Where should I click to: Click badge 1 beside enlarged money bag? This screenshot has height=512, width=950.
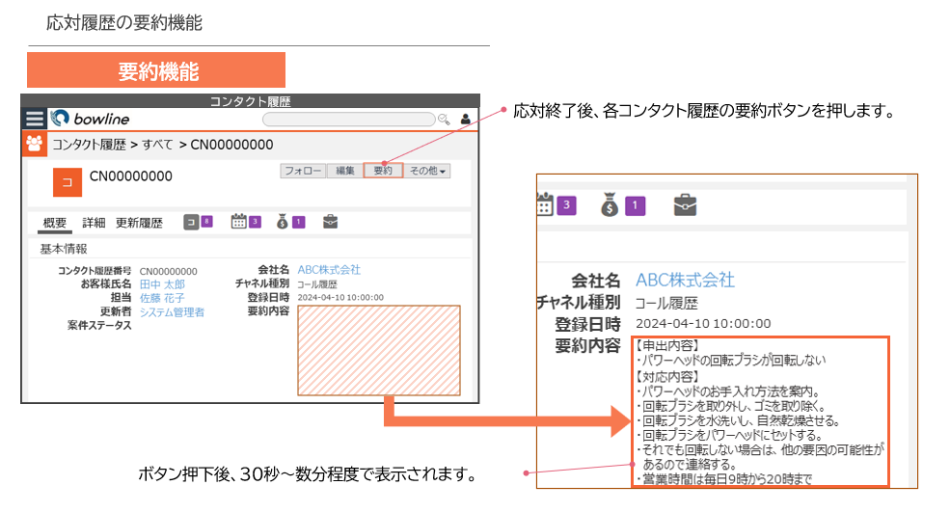[x=635, y=205]
